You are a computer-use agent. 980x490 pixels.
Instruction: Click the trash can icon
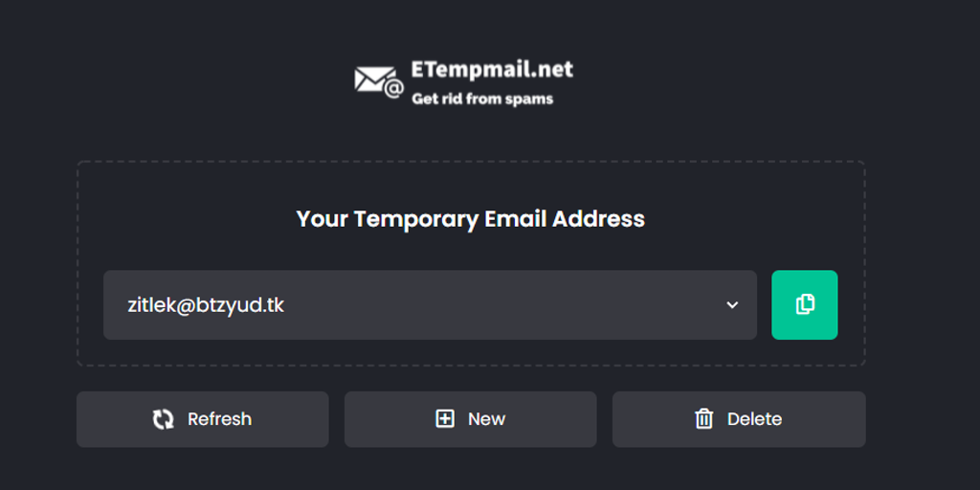[x=704, y=419]
